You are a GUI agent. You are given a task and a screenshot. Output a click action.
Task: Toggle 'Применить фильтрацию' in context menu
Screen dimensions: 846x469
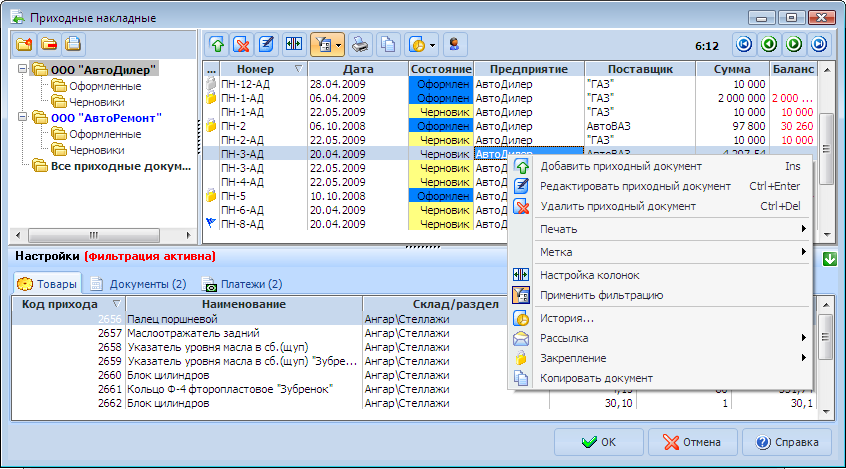point(601,295)
